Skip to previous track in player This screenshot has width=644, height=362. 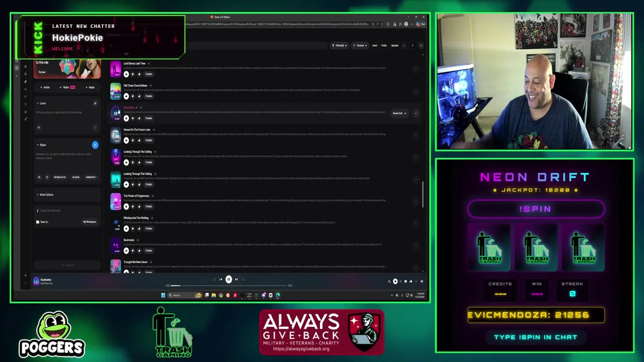[221, 279]
